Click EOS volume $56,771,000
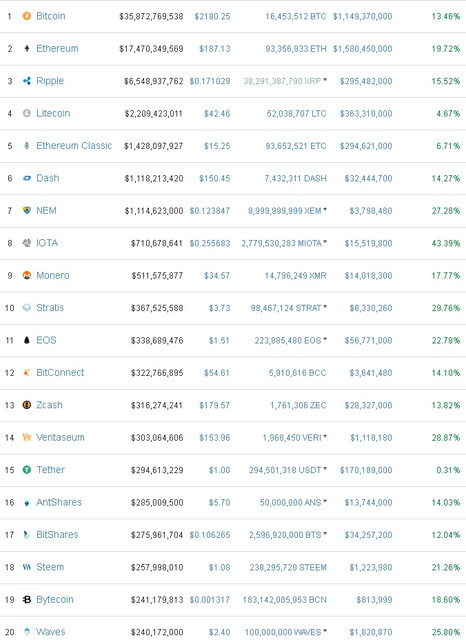Screen dimensions: 466x640 point(368,340)
